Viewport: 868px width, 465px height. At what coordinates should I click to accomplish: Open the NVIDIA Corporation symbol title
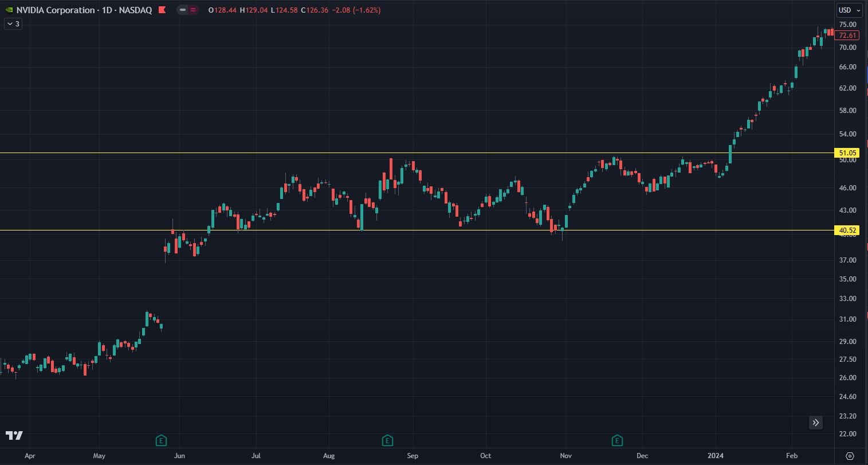point(84,10)
